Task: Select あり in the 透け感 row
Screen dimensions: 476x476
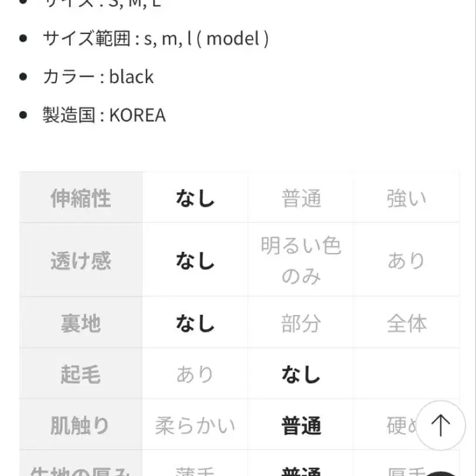Action: point(406,259)
